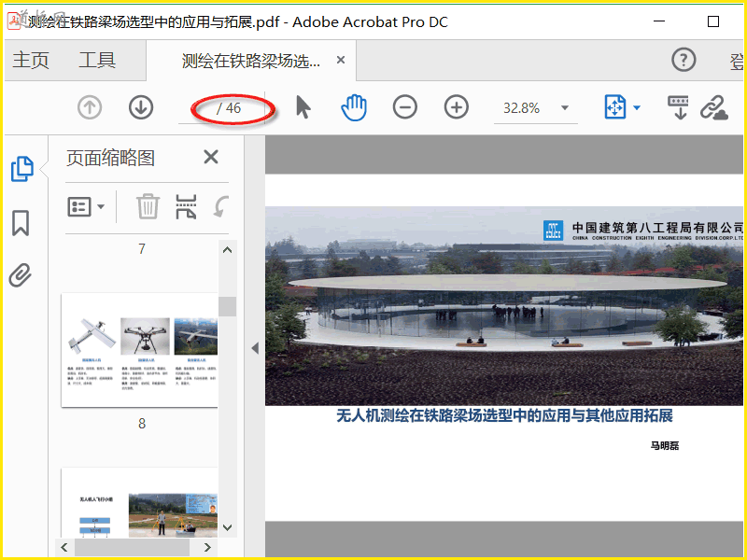
Task: Rotate pages counterclockwise icon
Action: 221,206
